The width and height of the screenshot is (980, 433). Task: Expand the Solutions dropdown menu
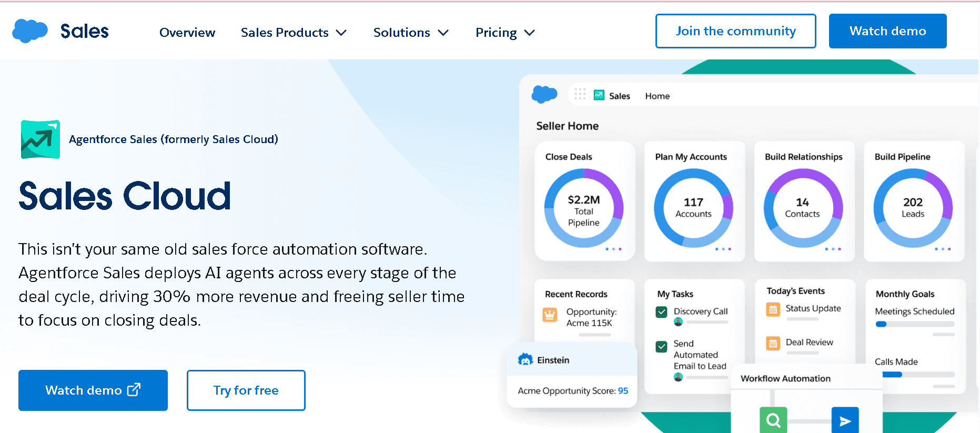pos(411,33)
